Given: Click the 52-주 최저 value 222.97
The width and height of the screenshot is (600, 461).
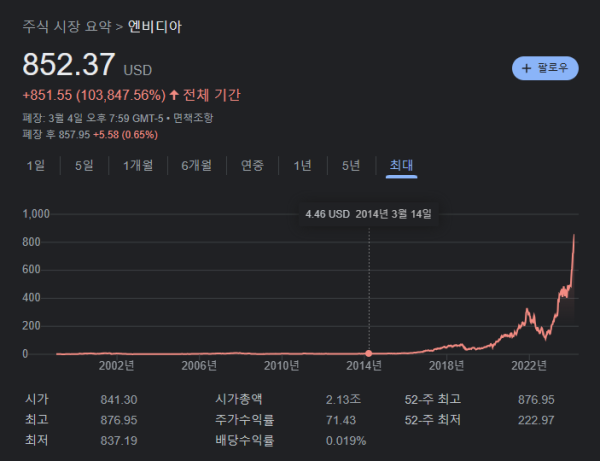Looking at the screenshot, I should tap(536, 420).
